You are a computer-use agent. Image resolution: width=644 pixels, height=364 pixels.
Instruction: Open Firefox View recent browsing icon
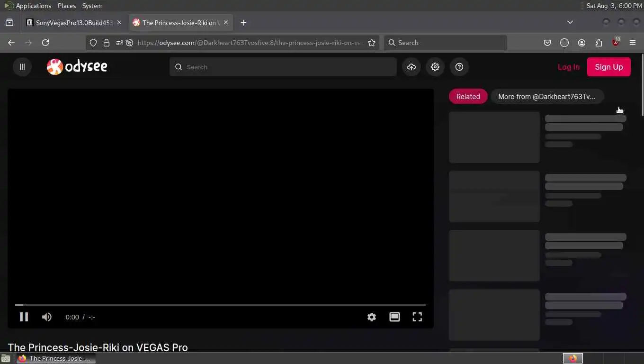[9, 23]
